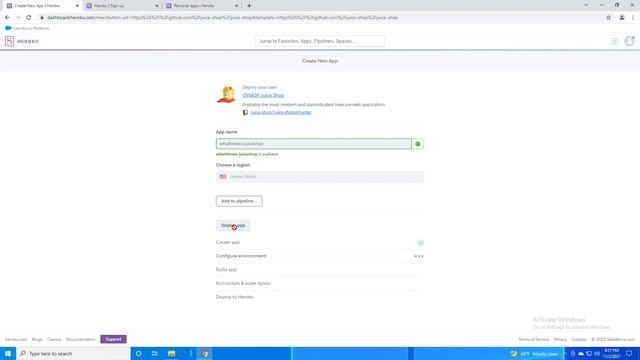Image resolution: width=640 pixels, height=360 pixels.
Task: Switch to the Create New App tab
Action: pos(41,6)
